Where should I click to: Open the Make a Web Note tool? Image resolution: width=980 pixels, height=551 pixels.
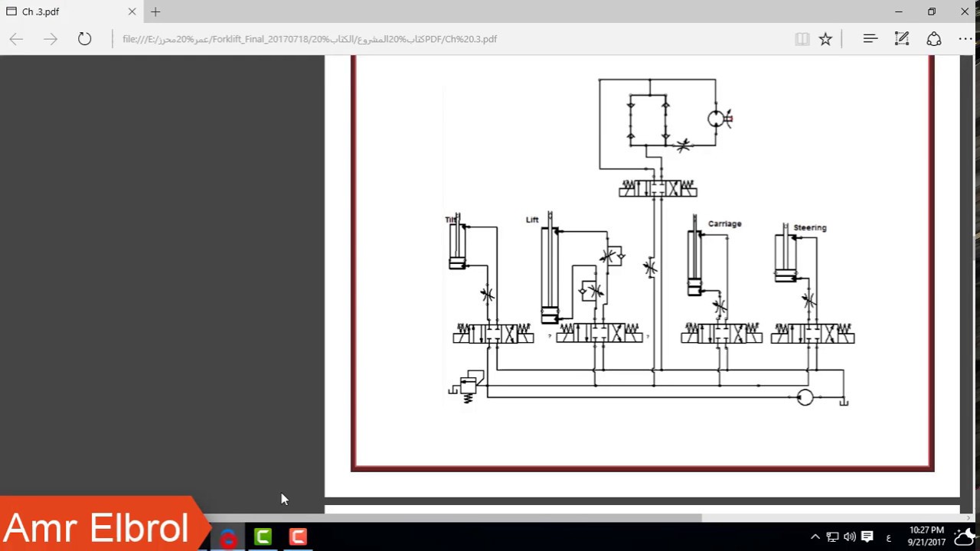(x=902, y=39)
